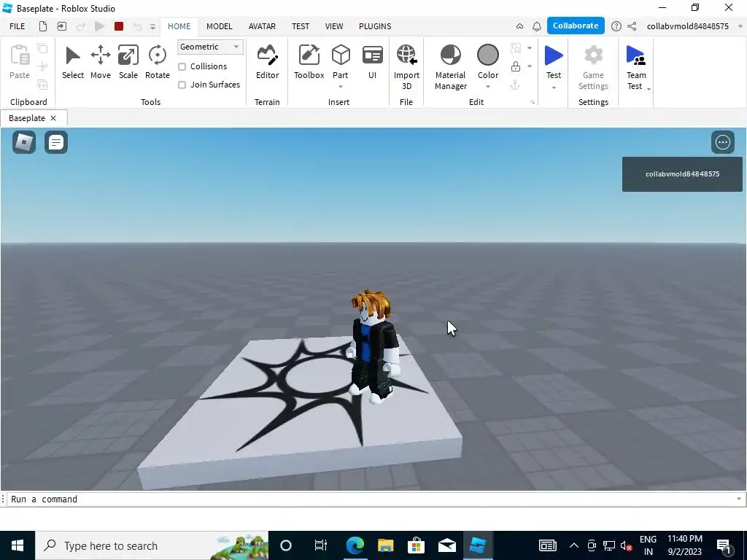Click Import 3D
This screenshot has width=747, height=560.
(406, 66)
